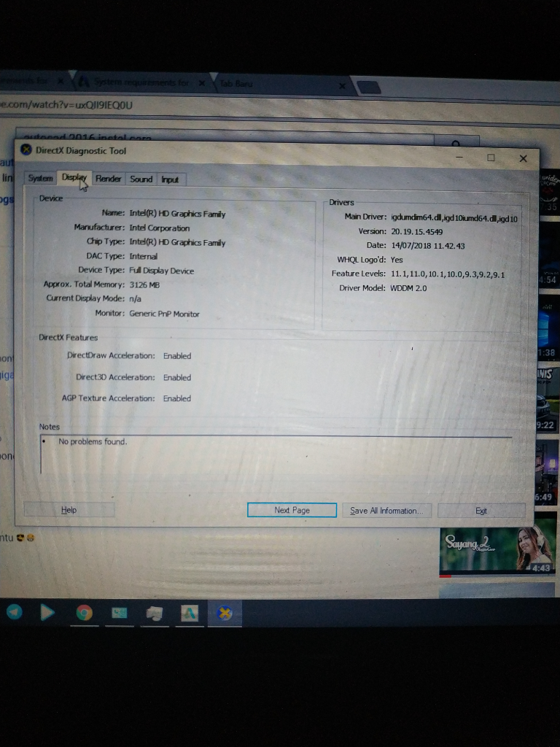
Task: Open the Render tab
Action: click(x=108, y=179)
